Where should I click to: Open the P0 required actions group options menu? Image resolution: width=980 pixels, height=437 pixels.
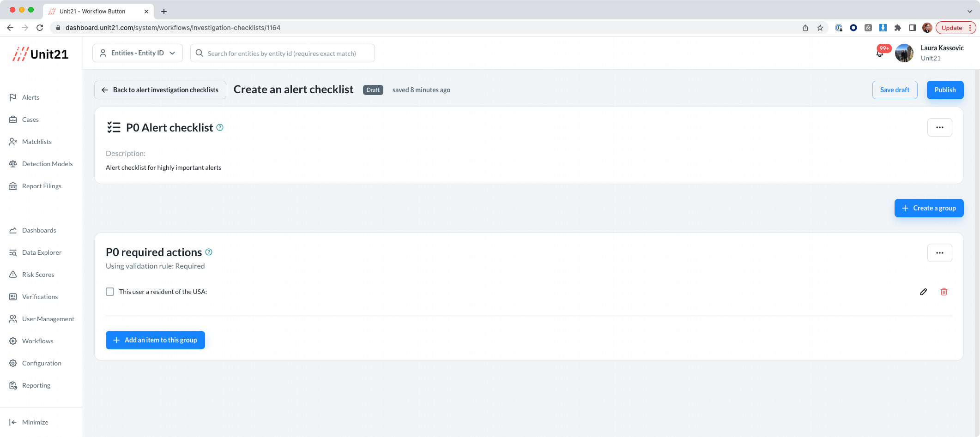(940, 252)
